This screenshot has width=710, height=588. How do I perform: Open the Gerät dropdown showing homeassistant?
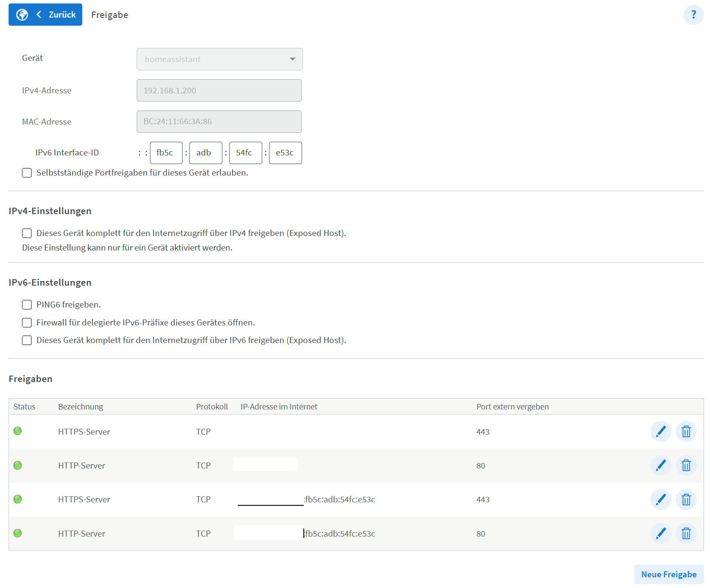point(219,59)
